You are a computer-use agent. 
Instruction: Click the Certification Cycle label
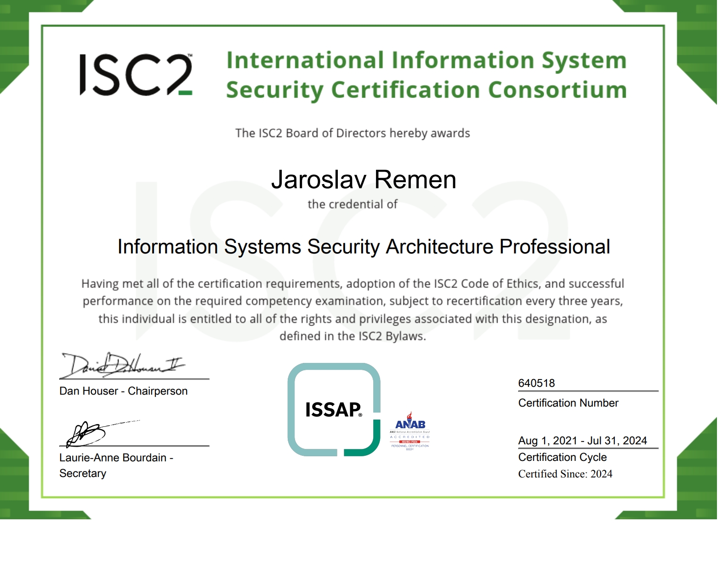(x=562, y=457)
